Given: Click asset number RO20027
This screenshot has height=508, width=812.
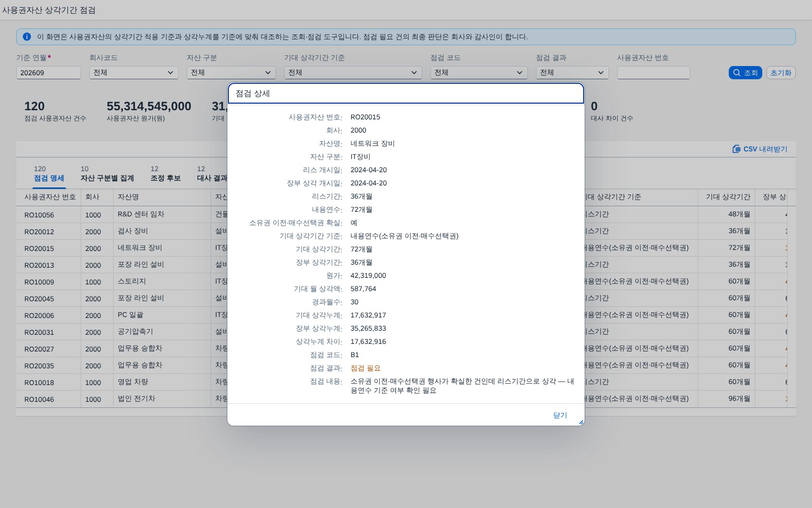Looking at the screenshot, I should (x=39, y=349).
